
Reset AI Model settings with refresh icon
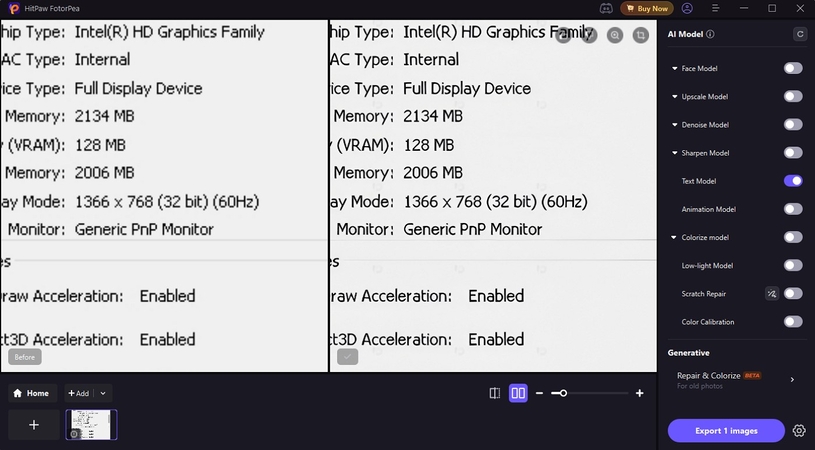pos(799,34)
